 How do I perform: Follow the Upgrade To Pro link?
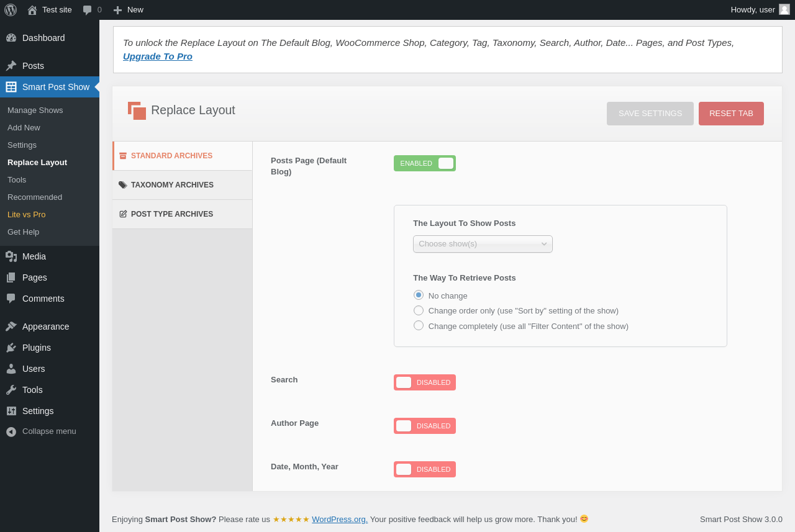click(x=158, y=56)
